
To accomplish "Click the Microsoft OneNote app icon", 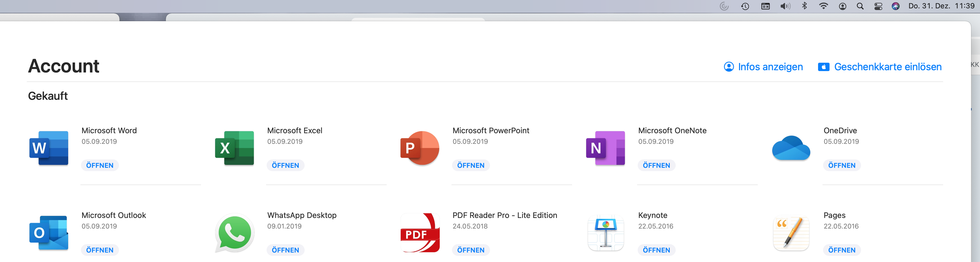I will point(605,148).
